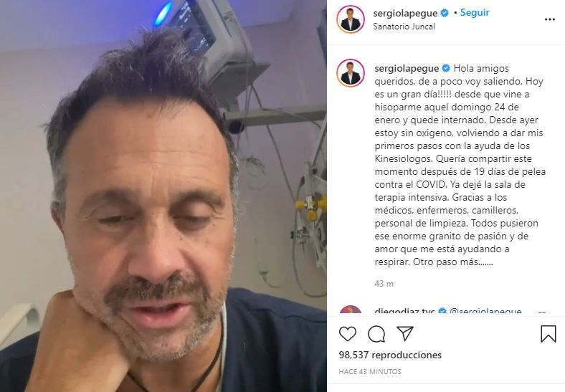The image size is (565, 392).
Task: Click the diegodiaz.tyc commenter avatar
Action: [351, 310]
